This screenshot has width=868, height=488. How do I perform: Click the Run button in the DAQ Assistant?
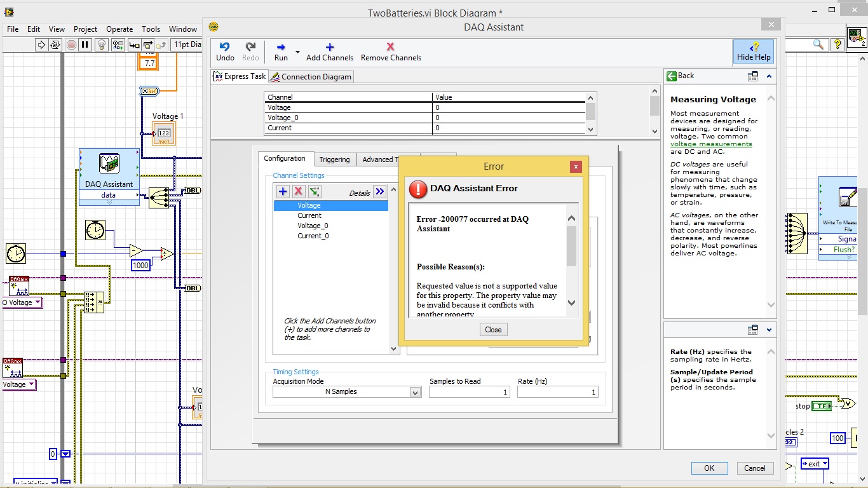point(281,51)
